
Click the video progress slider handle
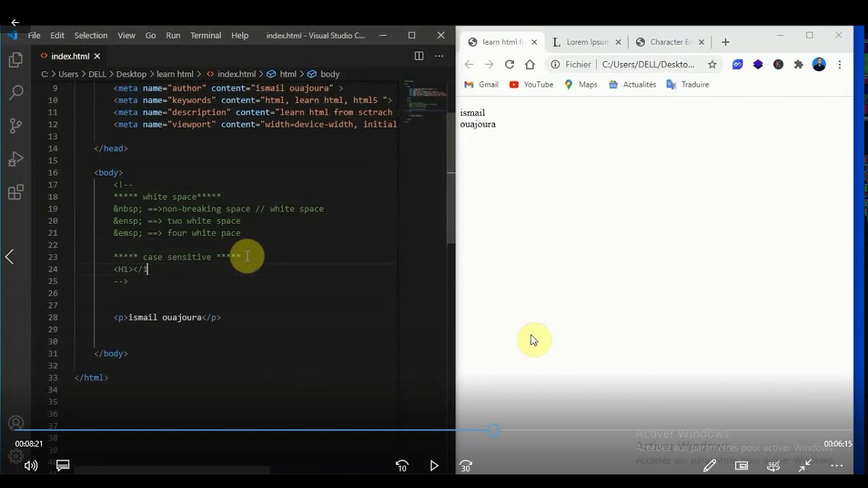[494, 430]
